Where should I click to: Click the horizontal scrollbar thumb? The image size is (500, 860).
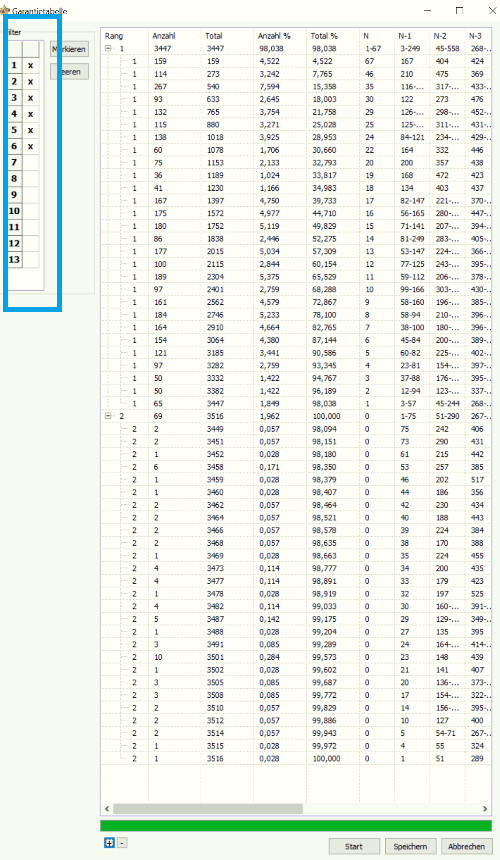coord(208,808)
